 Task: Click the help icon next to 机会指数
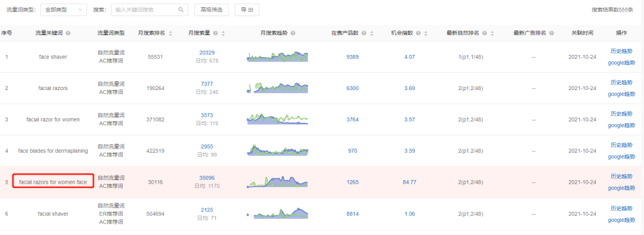pos(419,33)
